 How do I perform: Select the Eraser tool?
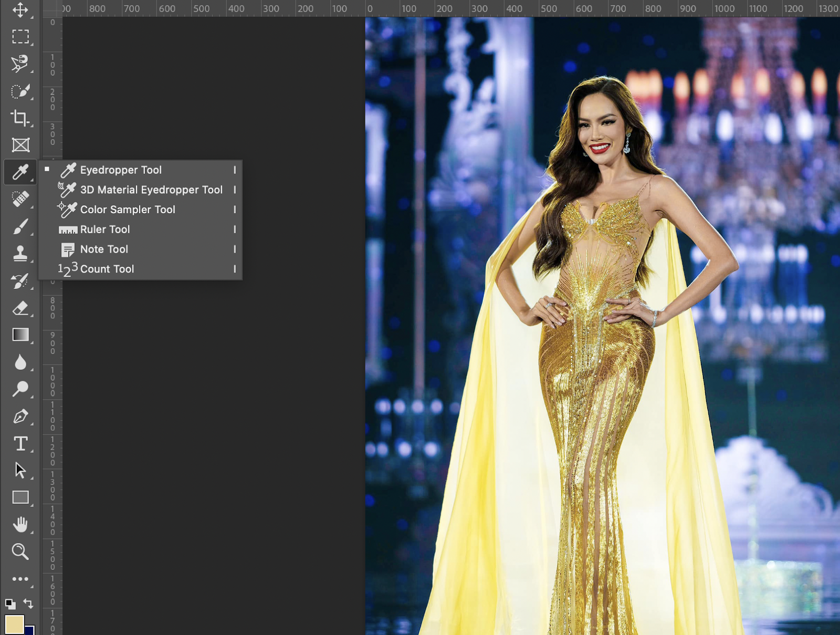pyautogui.click(x=20, y=308)
